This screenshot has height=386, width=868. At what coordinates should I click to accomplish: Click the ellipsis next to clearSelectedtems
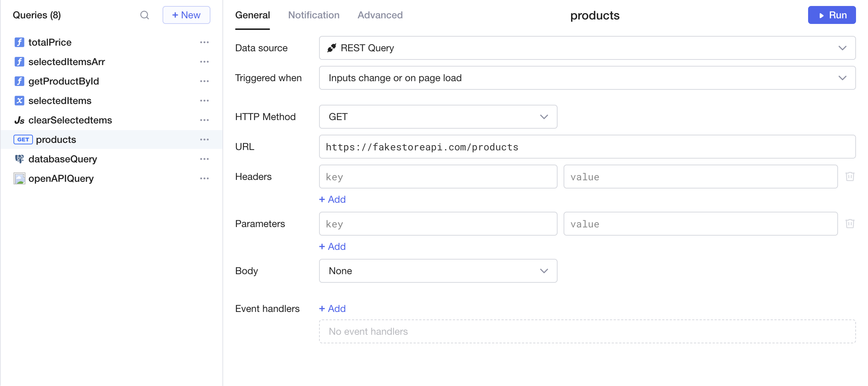click(204, 120)
